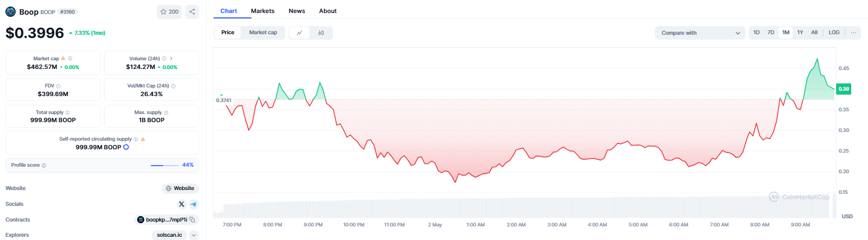Open circulating supply warning triangle

[143, 139]
